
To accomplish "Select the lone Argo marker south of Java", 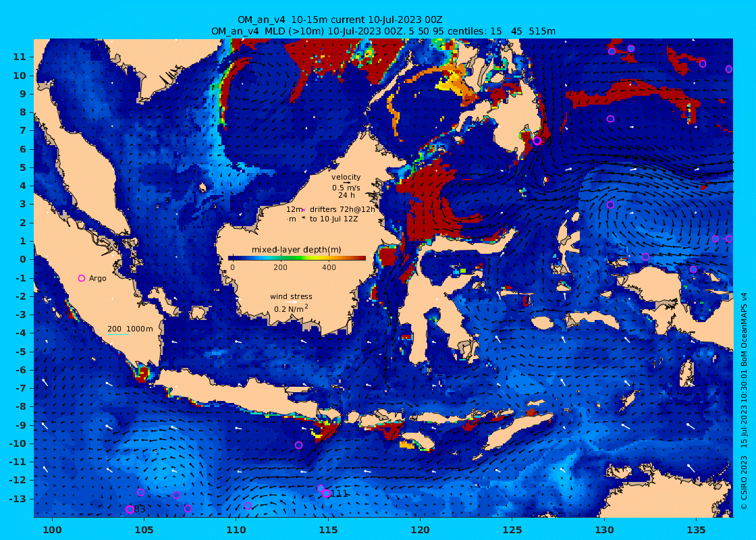I will (x=298, y=445).
